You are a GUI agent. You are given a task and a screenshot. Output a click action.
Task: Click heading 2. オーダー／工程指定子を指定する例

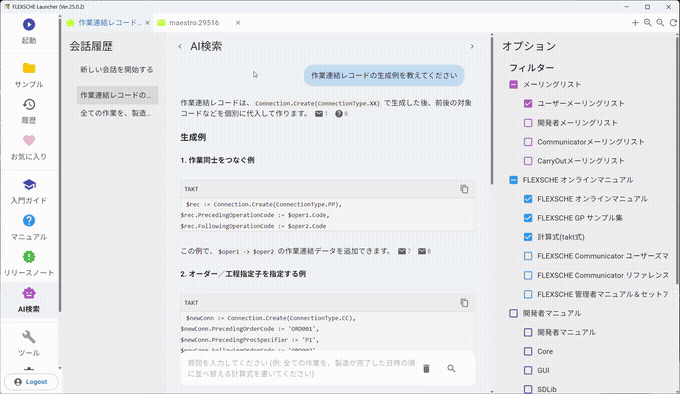pos(243,274)
